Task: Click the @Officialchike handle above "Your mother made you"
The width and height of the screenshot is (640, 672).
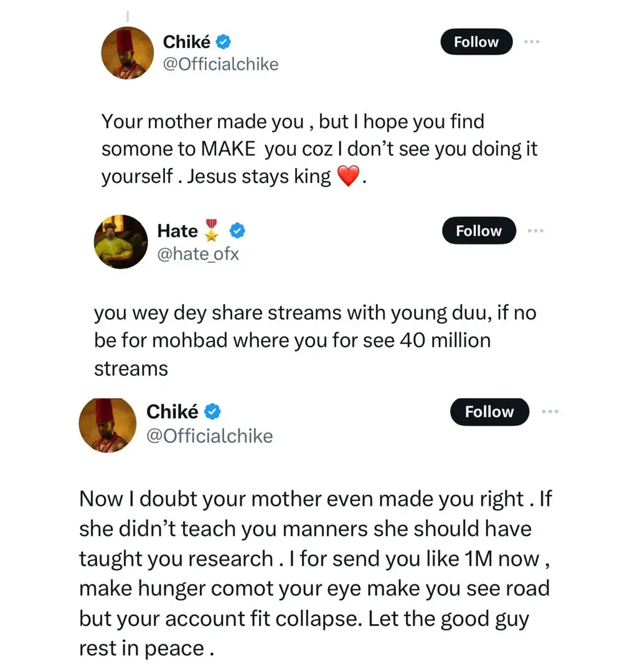Action: 220,64
